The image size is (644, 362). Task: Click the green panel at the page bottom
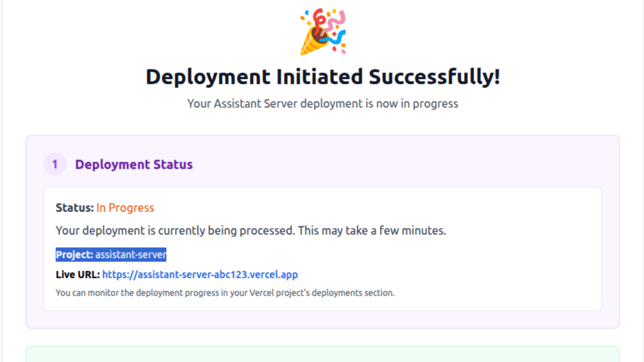click(x=322, y=354)
